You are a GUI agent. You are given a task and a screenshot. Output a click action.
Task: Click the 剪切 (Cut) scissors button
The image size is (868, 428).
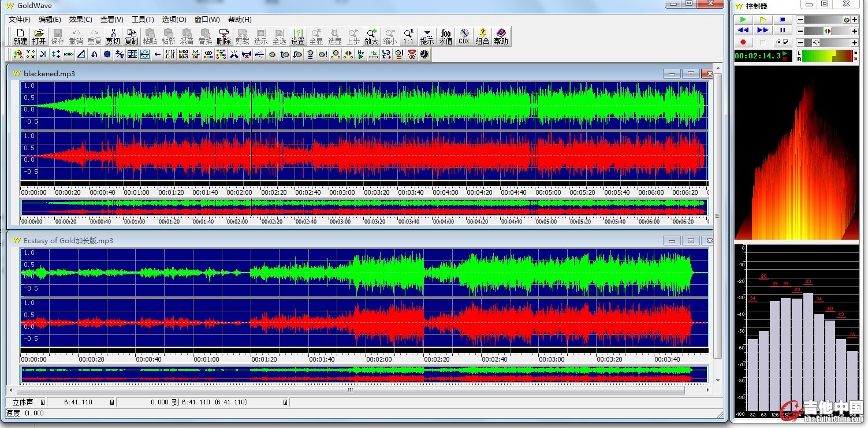(x=113, y=37)
